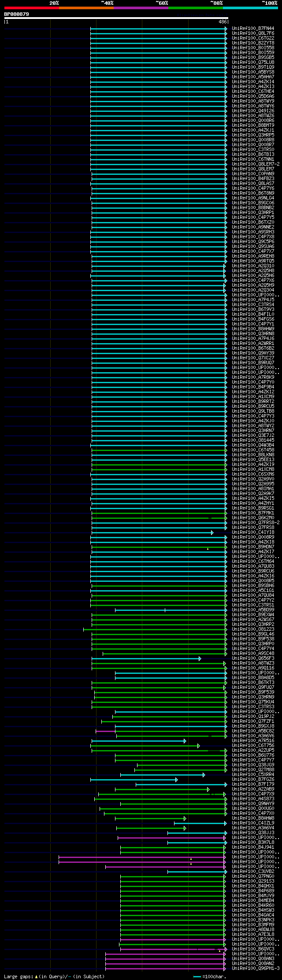Click the UniRef100_C4IZL9 label
Screen dimensions: 282x980
pos(253,823)
